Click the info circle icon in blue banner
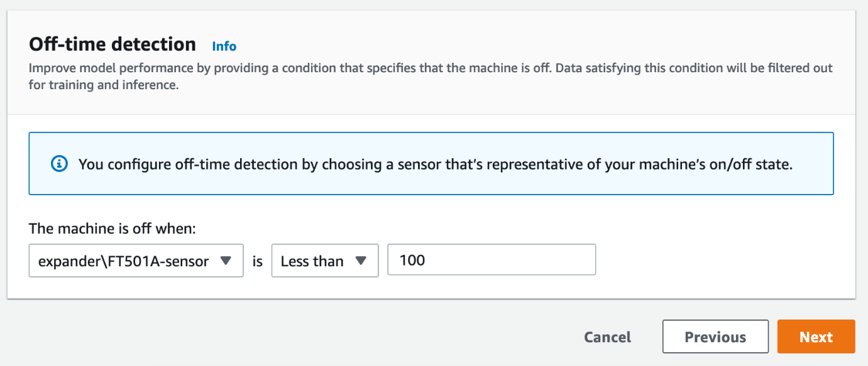The image size is (868, 366). coord(58,164)
